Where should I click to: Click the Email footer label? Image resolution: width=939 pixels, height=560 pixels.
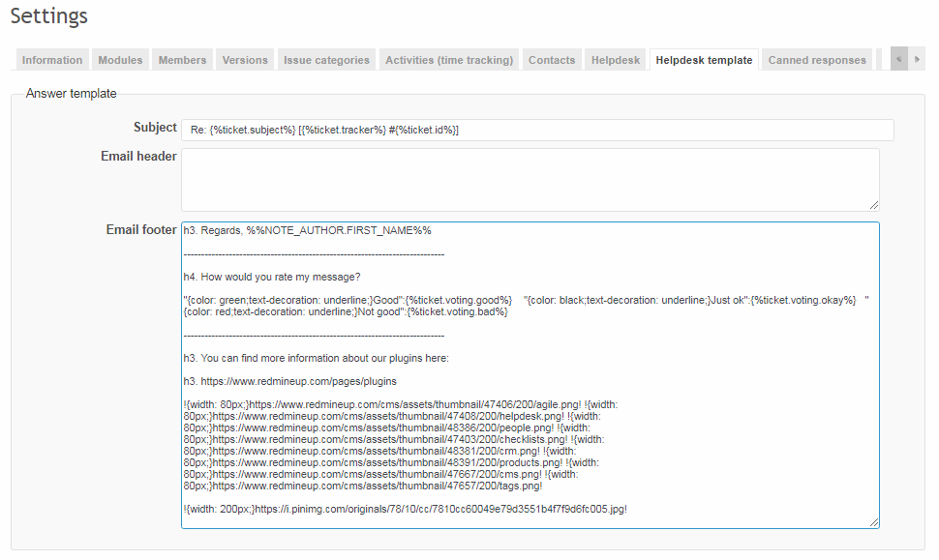pyautogui.click(x=141, y=230)
